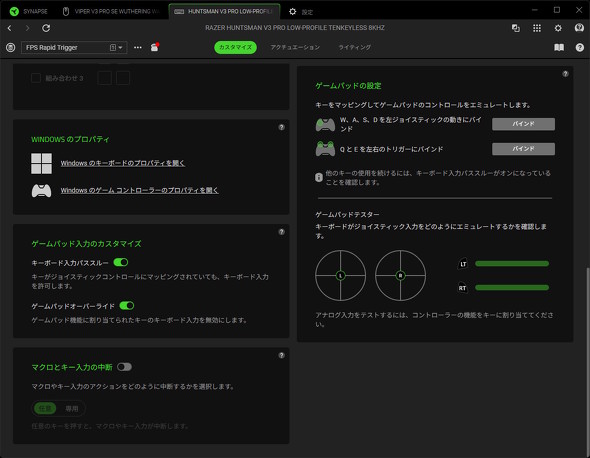
Task: Go forward with the right arrow
Action: (27, 28)
